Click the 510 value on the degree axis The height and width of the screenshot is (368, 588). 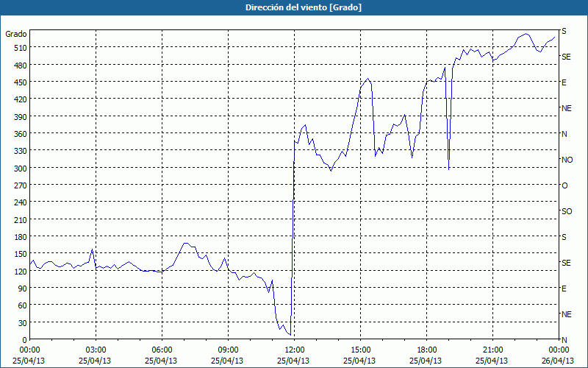click(21, 48)
